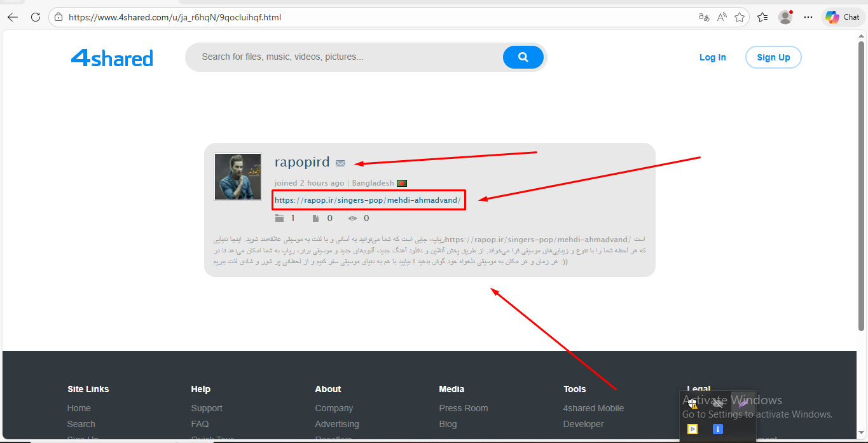
Task: Click the blue info tray icon
Action: (x=718, y=429)
